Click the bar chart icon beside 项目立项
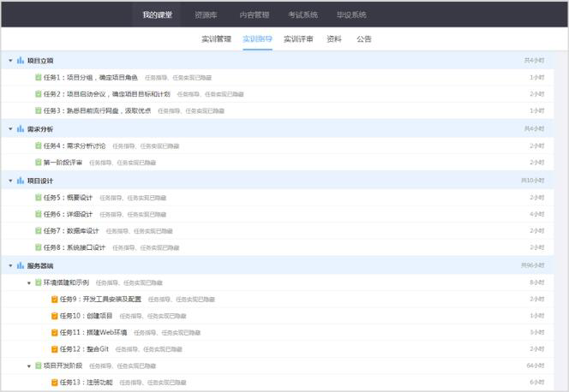 pos(21,61)
